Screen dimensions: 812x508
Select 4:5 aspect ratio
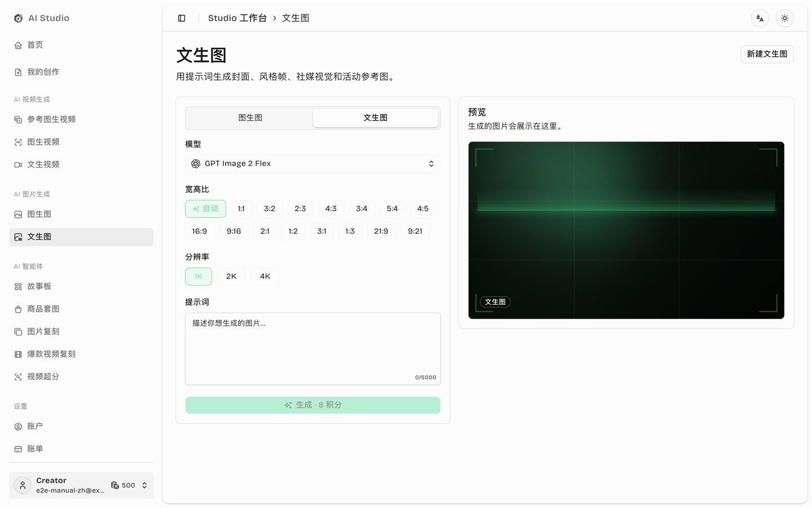tap(423, 209)
